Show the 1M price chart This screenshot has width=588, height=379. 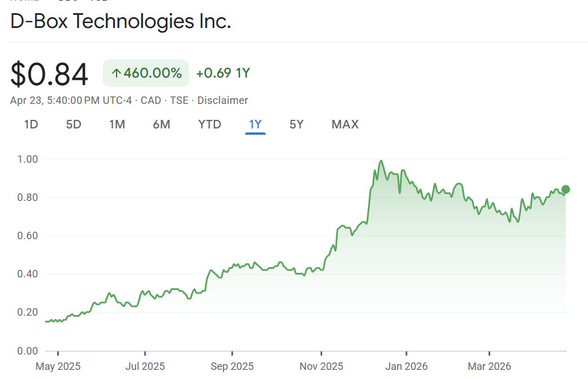tap(117, 124)
